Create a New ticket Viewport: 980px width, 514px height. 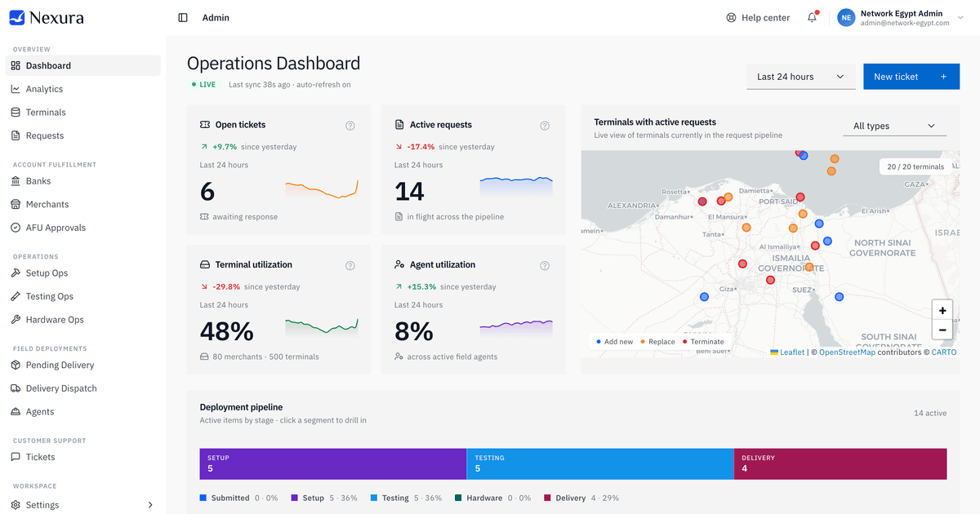911,77
